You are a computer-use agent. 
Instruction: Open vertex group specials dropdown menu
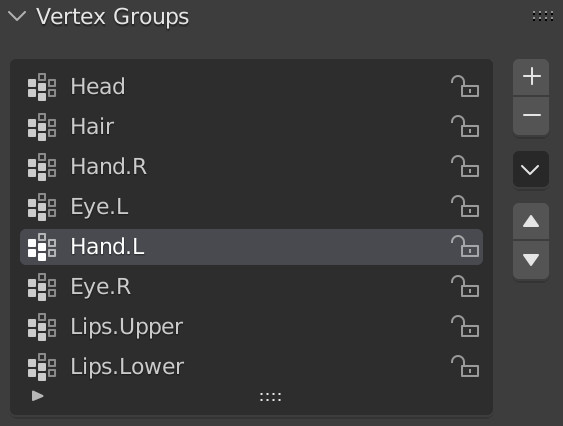click(531, 169)
